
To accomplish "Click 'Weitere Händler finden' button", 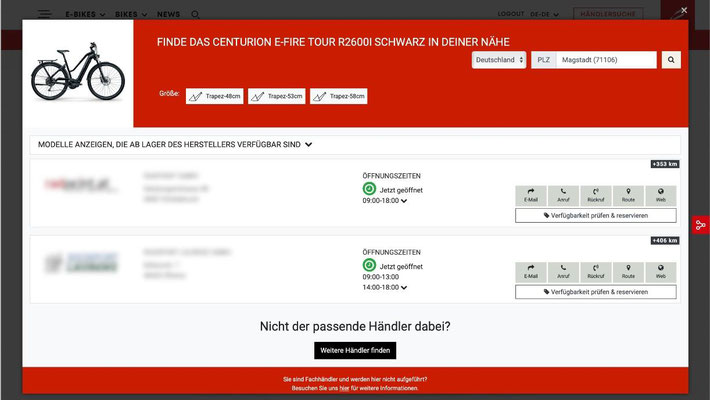I will (355, 351).
